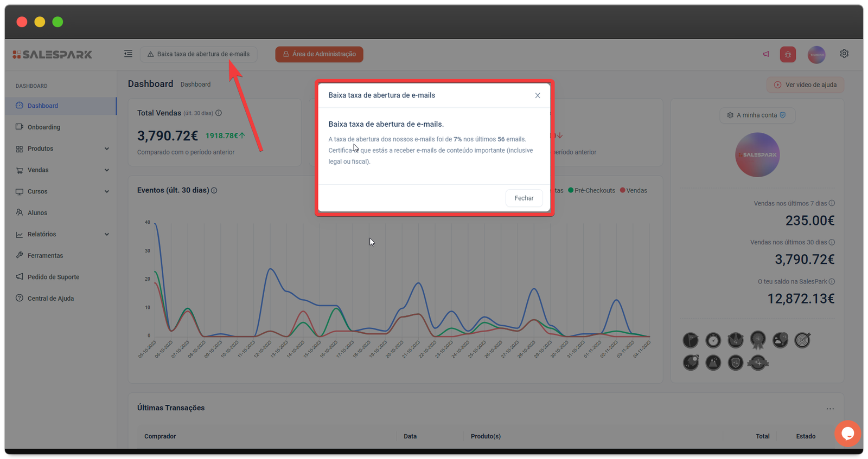This screenshot has height=459, width=868.
Task: Open Onboarding in the sidebar
Action: point(43,127)
